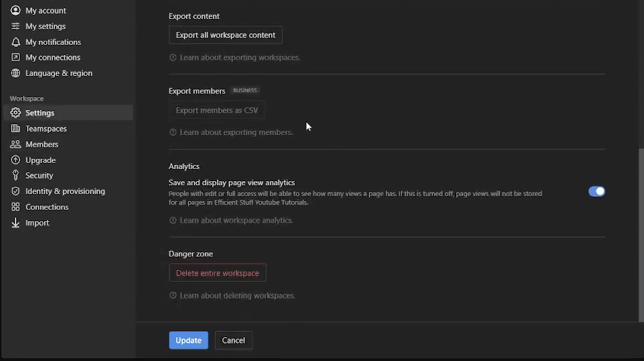The width and height of the screenshot is (644, 361).
Task: Click the My settings sliders icon
Action: click(x=15, y=26)
